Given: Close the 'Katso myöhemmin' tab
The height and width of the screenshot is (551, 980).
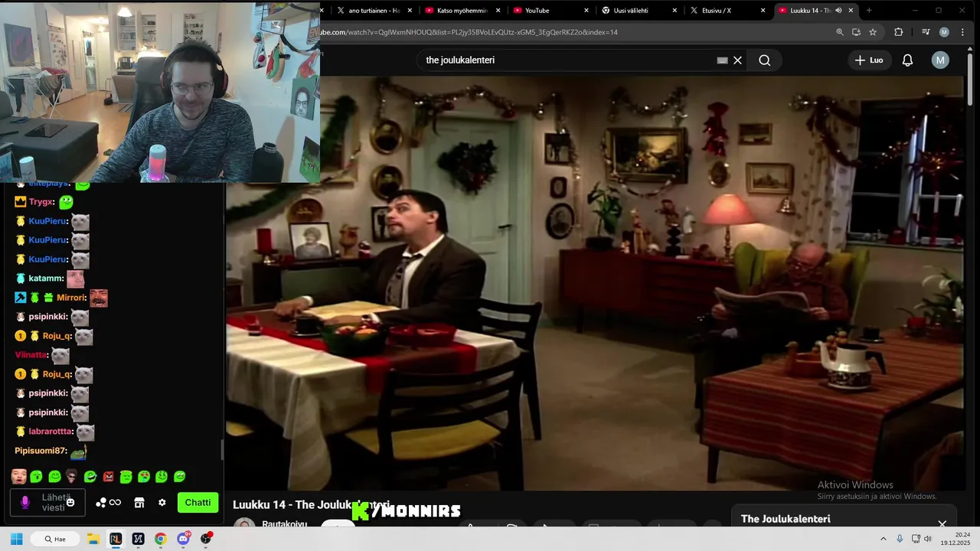Looking at the screenshot, I should click(x=499, y=11).
